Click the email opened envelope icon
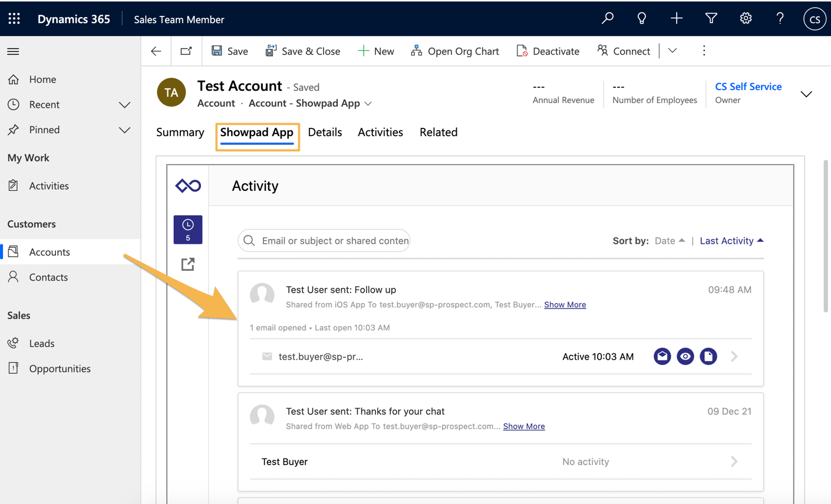This screenshot has width=831, height=504. (x=662, y=356)
